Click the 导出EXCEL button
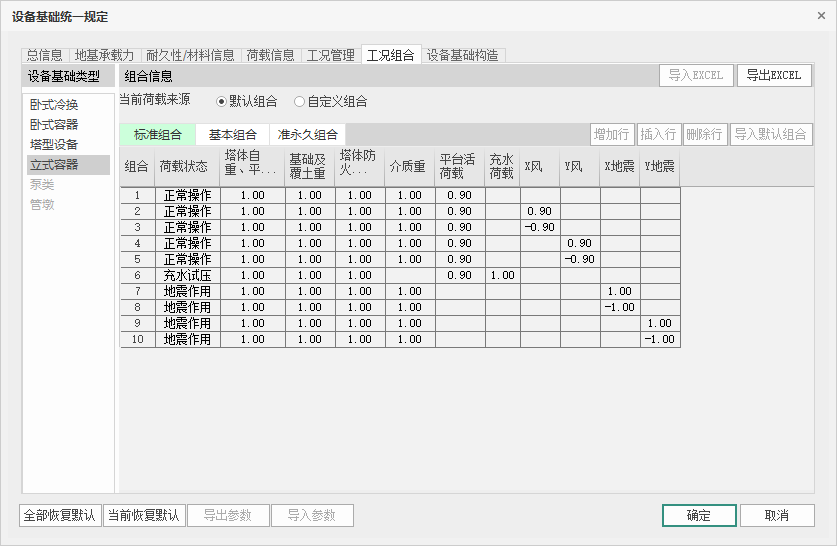This screenshot has width=837, height=546. click(x=774, y=75)
